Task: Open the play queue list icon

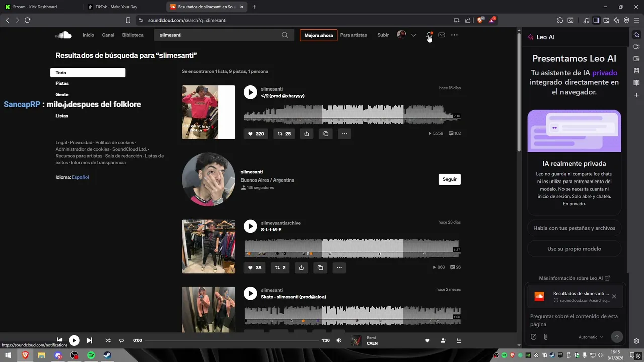Action: (x=459, y=340)
